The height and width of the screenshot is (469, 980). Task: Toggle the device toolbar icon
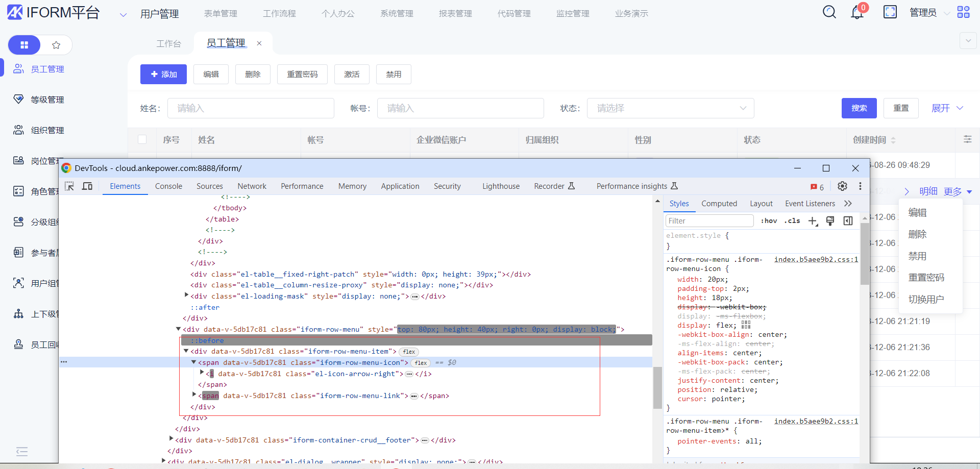87,186
